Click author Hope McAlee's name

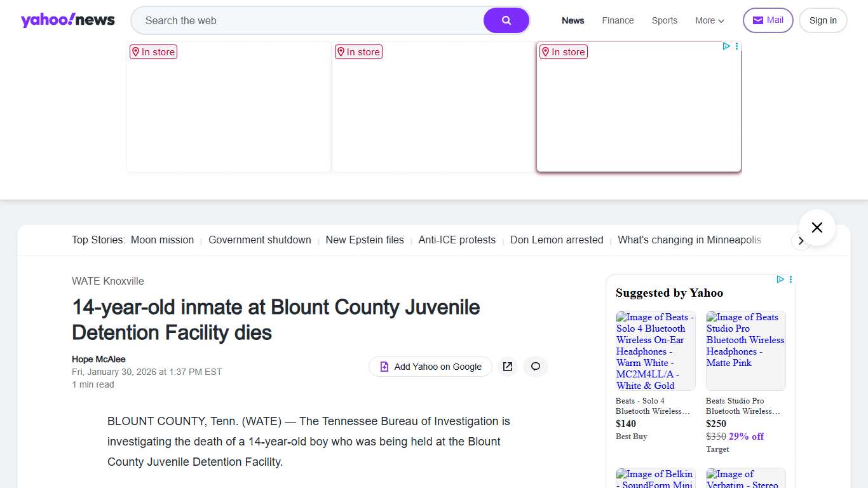(x=98, y=359)
